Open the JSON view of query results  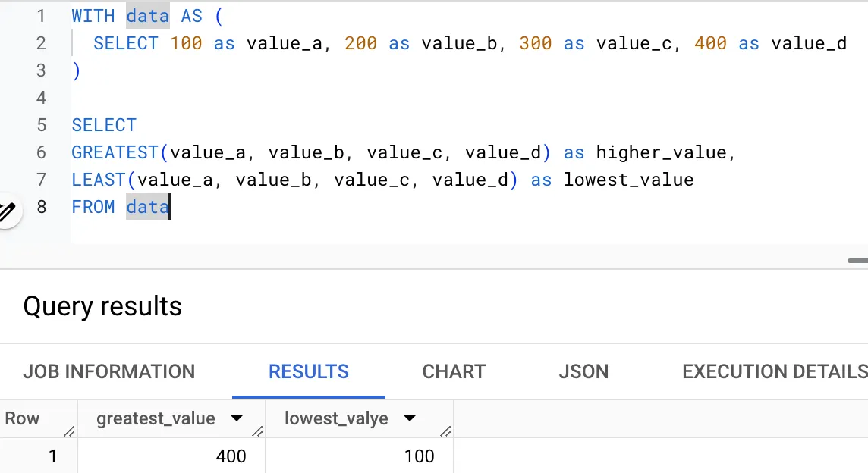click(583, 371)
